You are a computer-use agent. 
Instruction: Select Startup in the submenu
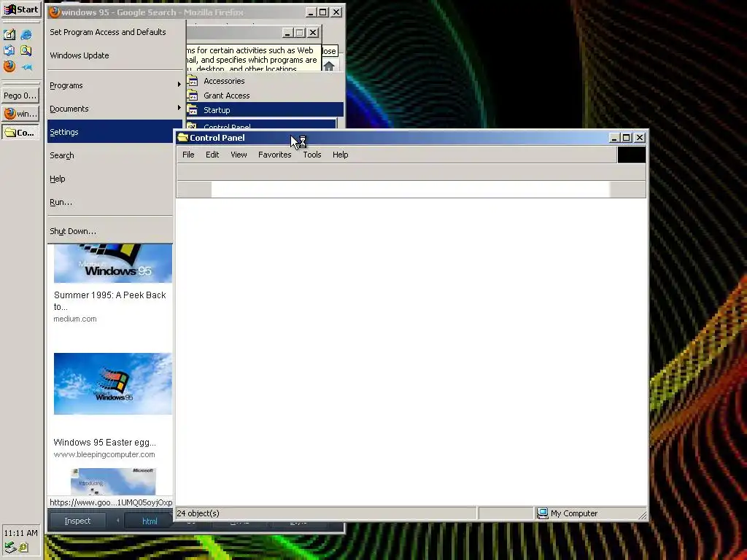(264, 110)
